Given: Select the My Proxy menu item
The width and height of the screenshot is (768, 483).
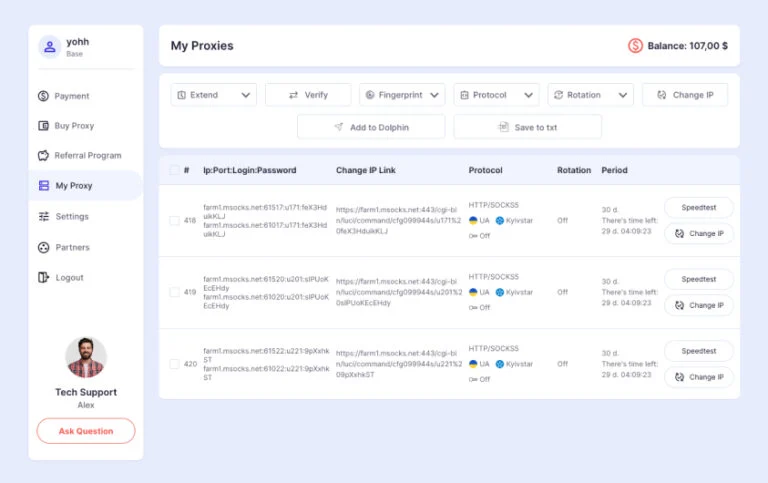Looking at the screenshot, I should pos(86,186).
